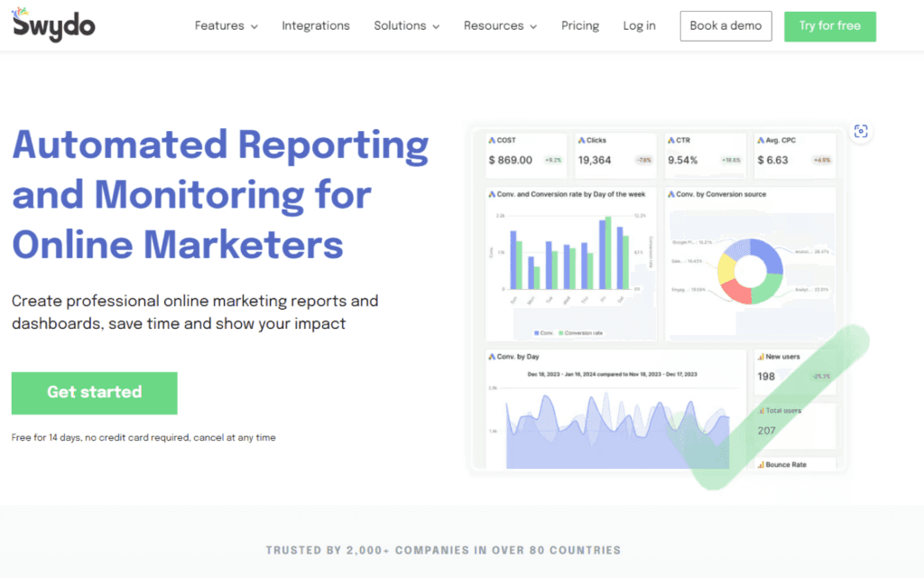Click the Log in link
This screenshot has width=924, height=578.
(x=639, y=26)
